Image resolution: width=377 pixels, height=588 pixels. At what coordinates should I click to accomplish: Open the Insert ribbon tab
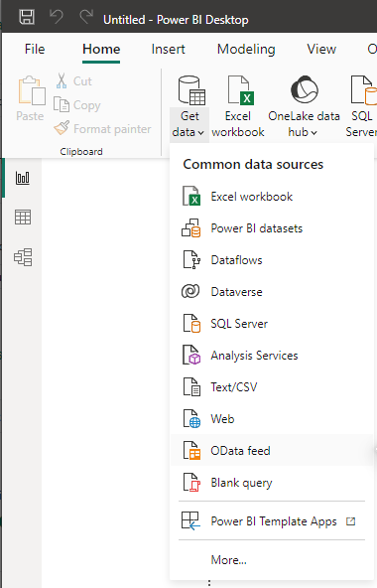[x=168, y=49]
